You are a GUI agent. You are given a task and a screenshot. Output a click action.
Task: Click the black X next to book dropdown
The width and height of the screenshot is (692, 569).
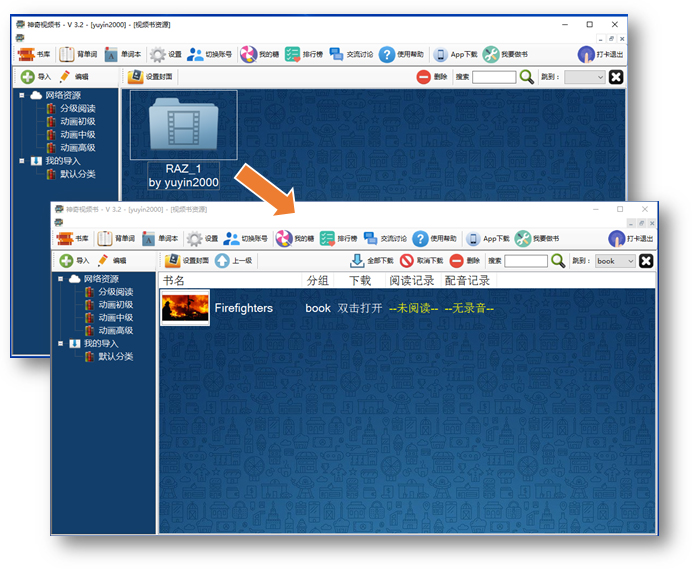[646, 261]
